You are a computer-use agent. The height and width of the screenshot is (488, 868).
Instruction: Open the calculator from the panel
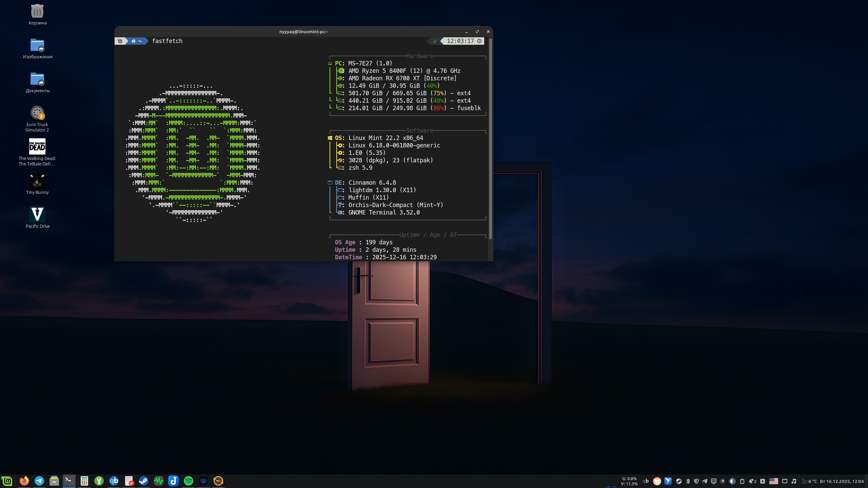coord(84,481)
